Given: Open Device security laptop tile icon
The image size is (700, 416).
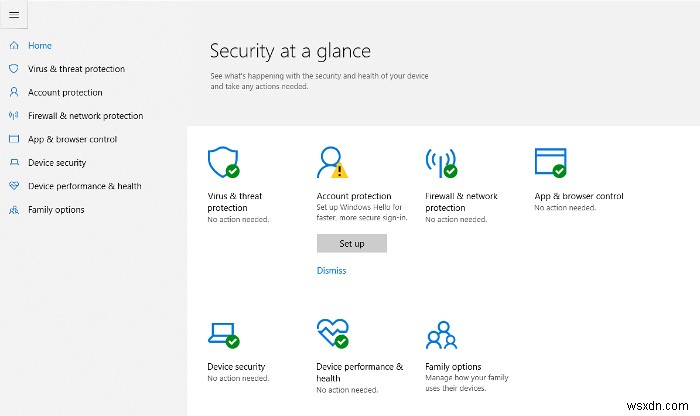Looking at the screenshot, I should click(223, 335).
